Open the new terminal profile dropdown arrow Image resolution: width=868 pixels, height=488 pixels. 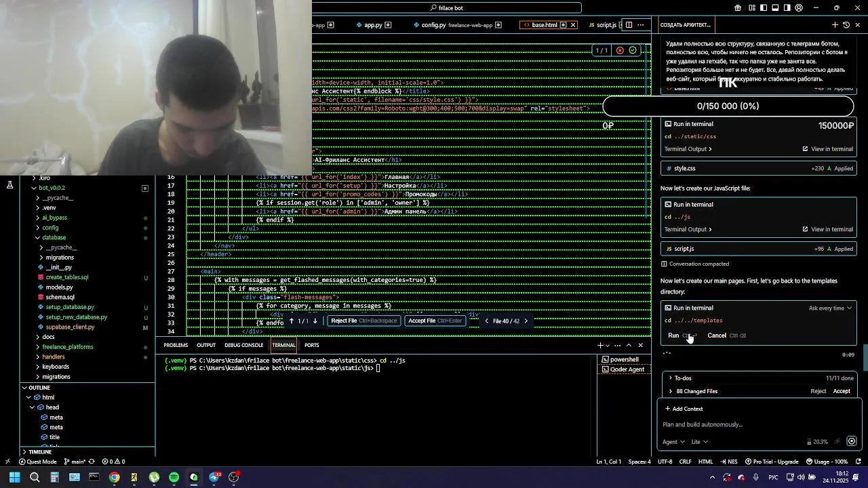click(608, 346)
